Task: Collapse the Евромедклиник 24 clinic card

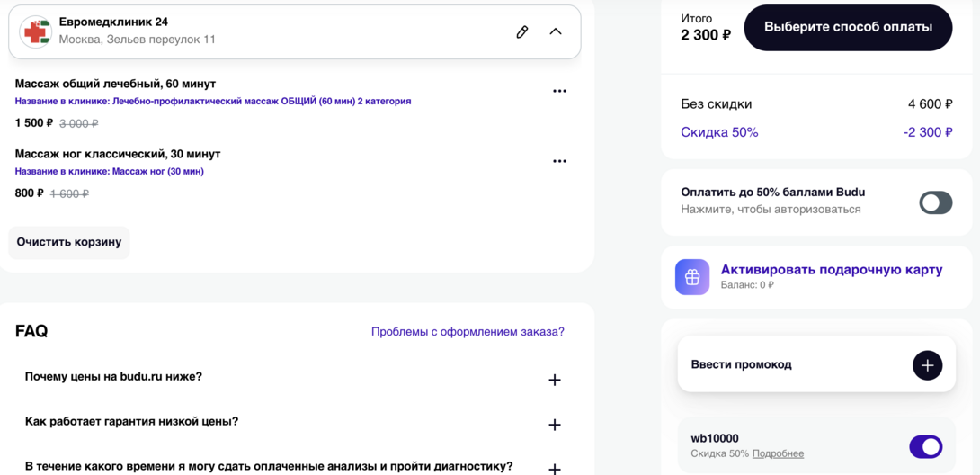Action: (556, 31)
